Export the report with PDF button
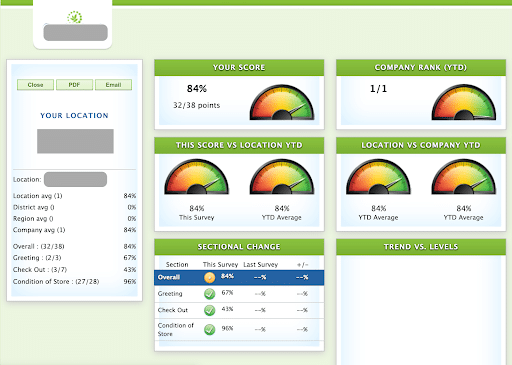 pyautogui.click(x=74, y=85)
